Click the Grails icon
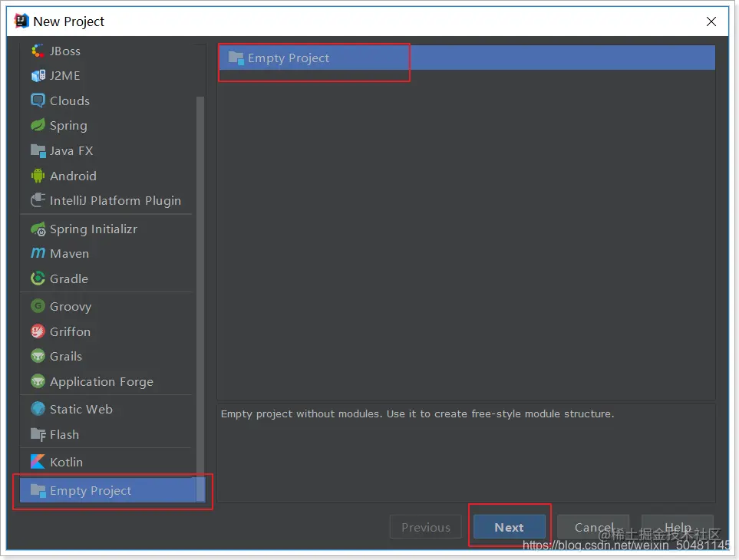 coord(38,356)
